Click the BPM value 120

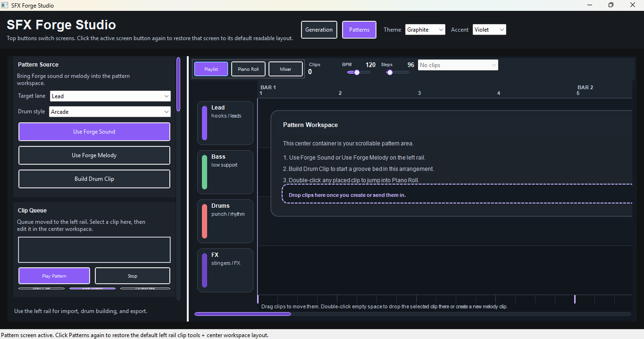click(x=370, y=65)
